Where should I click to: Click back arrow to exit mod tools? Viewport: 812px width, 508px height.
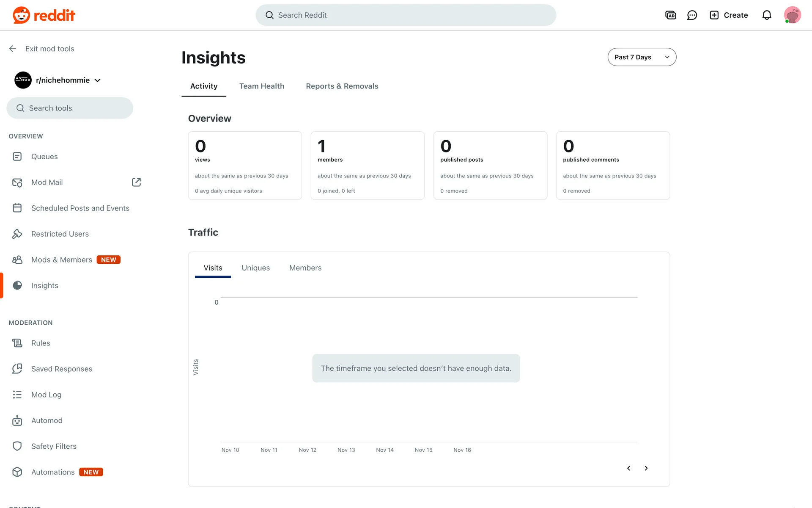(13, 49)
